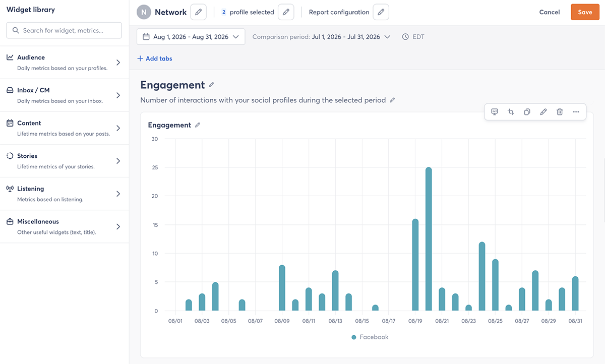Click 'Metrics based on listening.' text

(x=50, y=199)
